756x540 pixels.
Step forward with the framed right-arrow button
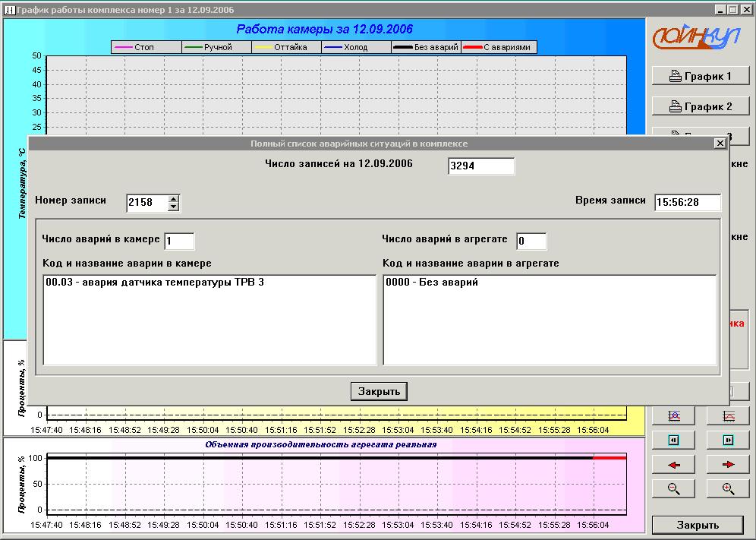(x=728, y=440)
